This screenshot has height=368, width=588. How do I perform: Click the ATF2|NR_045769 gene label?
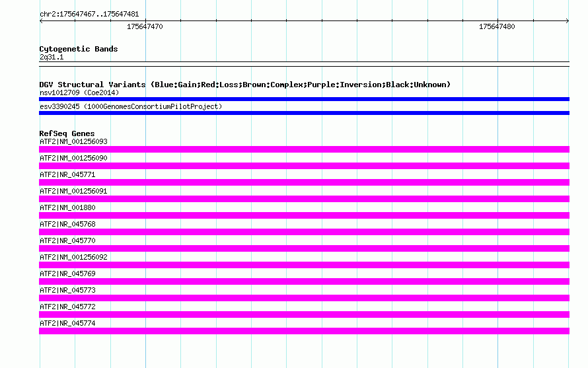[67, 274]
